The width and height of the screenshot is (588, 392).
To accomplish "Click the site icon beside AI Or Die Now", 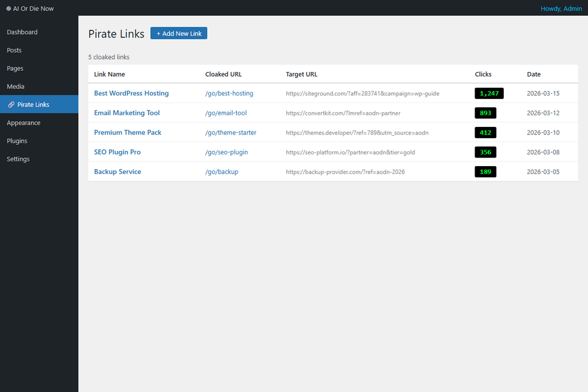I will point(8,8).
